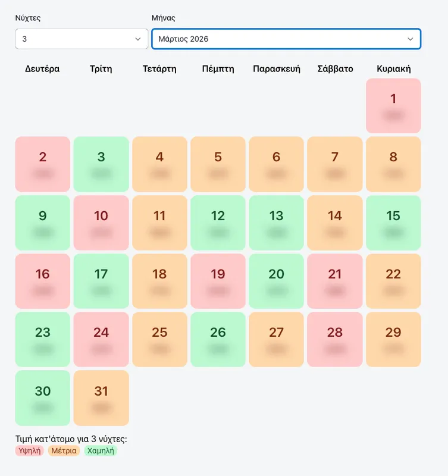
Task: Click the red-priced March 16 cell
Action: pos(42,281)
